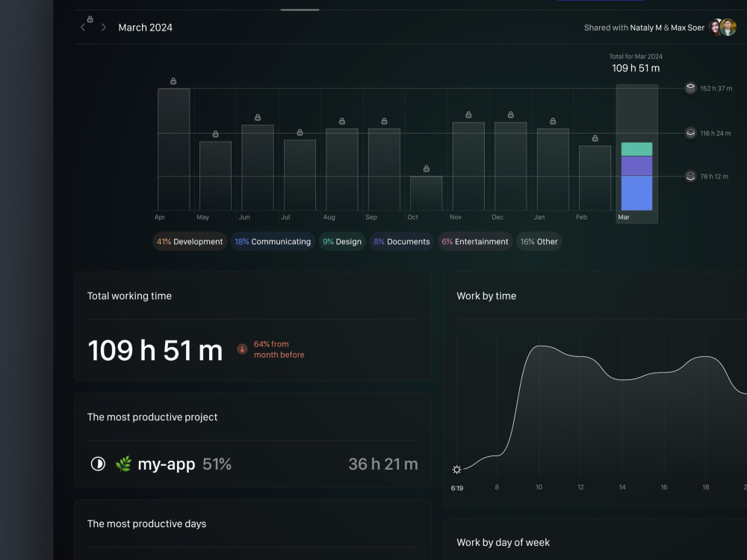
Task: Toggle the 6% Entertainment category chip
Action: click(x=475, y=241)
